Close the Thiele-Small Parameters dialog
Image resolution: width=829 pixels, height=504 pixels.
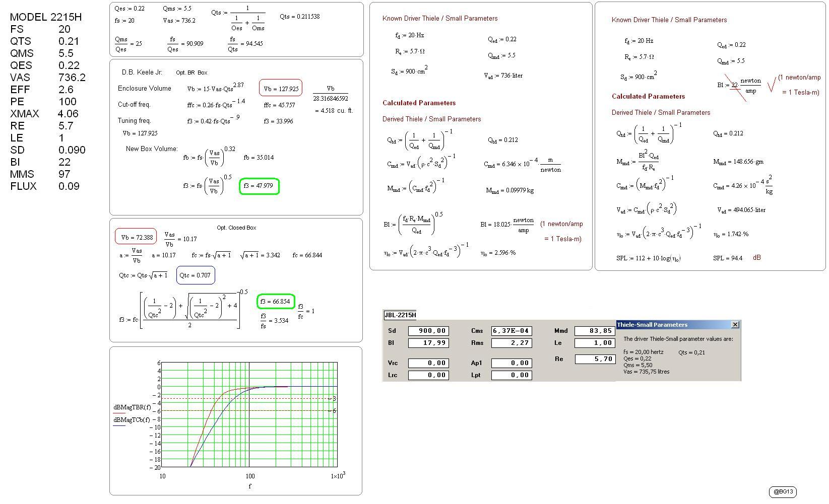click(x=735, y=325)
